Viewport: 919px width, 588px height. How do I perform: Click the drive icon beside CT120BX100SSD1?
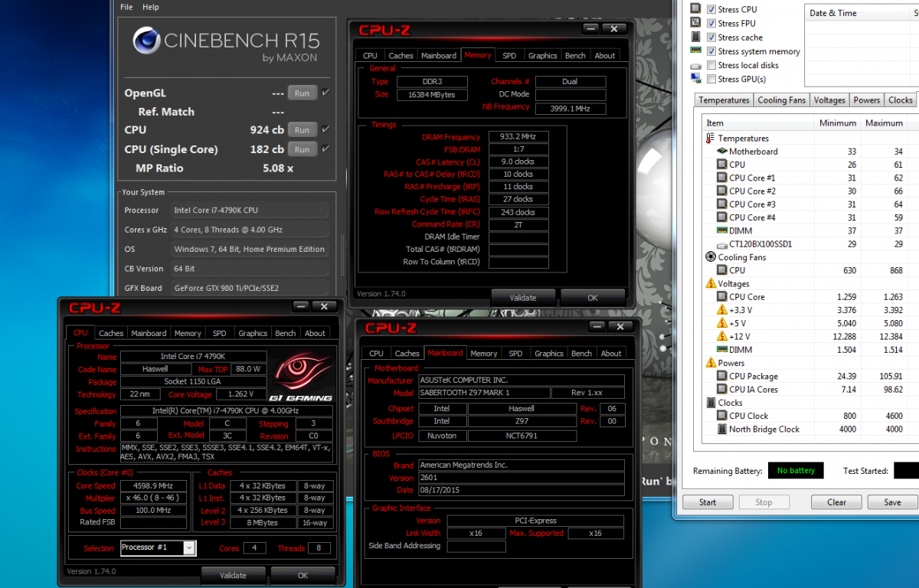(x=721, y=244)
